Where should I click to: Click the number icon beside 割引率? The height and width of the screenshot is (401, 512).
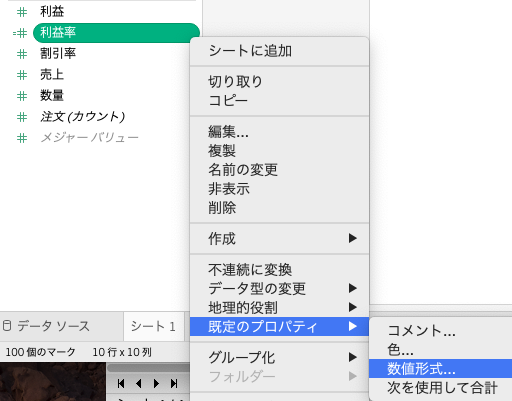tap(22, 54)
